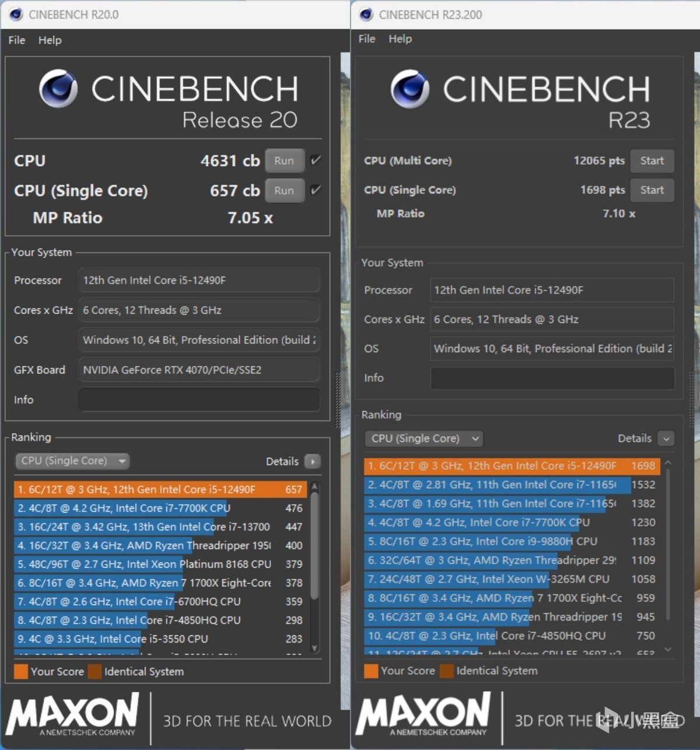Select R23 rank 6 Ryzen Threadripper 32C/64T row
700x750 pixels.
pos(512,560)
